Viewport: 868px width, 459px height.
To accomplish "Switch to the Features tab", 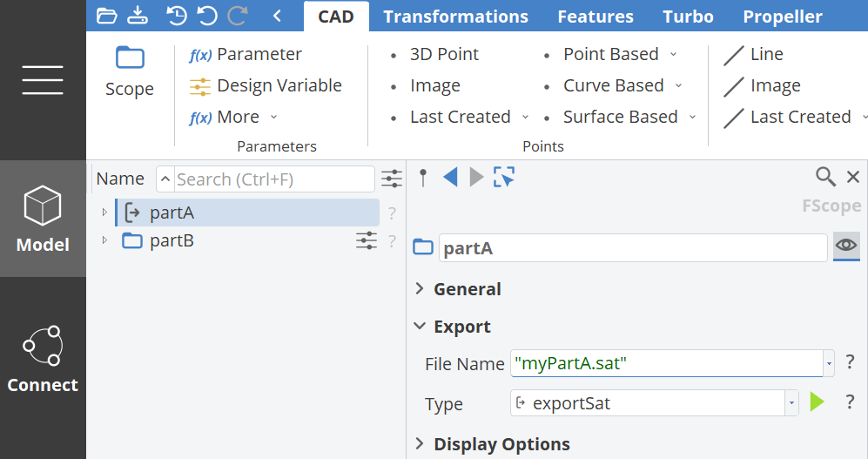I will [595, 17].
